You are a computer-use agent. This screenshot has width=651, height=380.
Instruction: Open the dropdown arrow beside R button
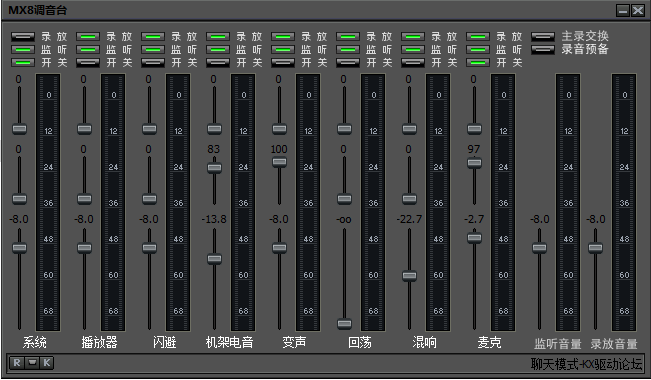pos(32,363)
